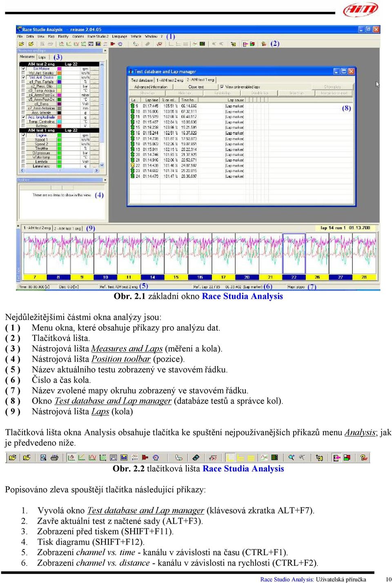Click the channel vs. time plot icon in the window toolbar
Image resolution: width=392 pixels, height=583 pixels.
[62, 44]
